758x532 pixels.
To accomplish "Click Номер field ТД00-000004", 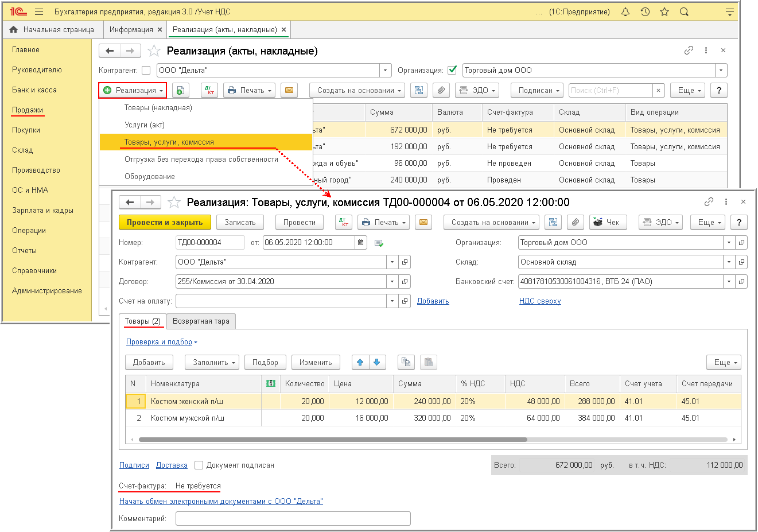I will pos(210,243).
